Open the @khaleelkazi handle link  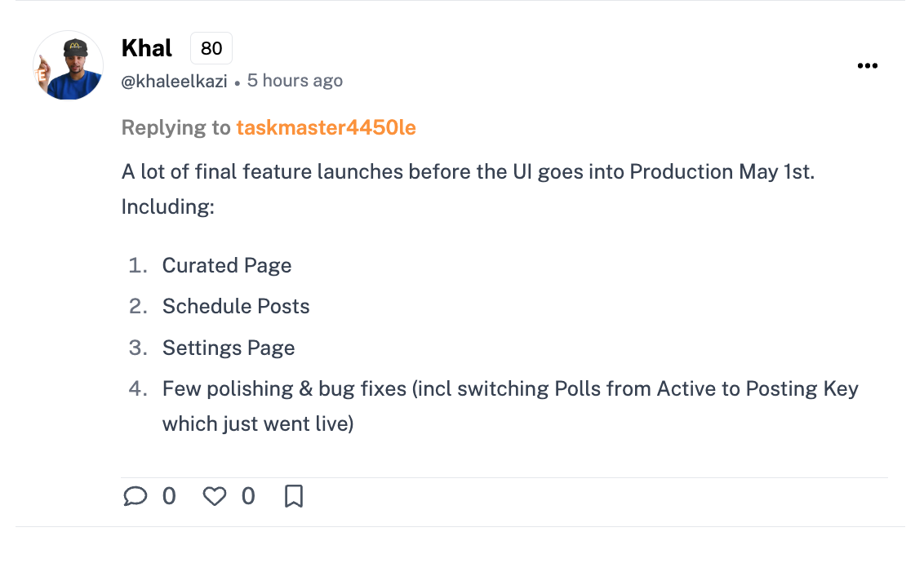pos(174,81)
